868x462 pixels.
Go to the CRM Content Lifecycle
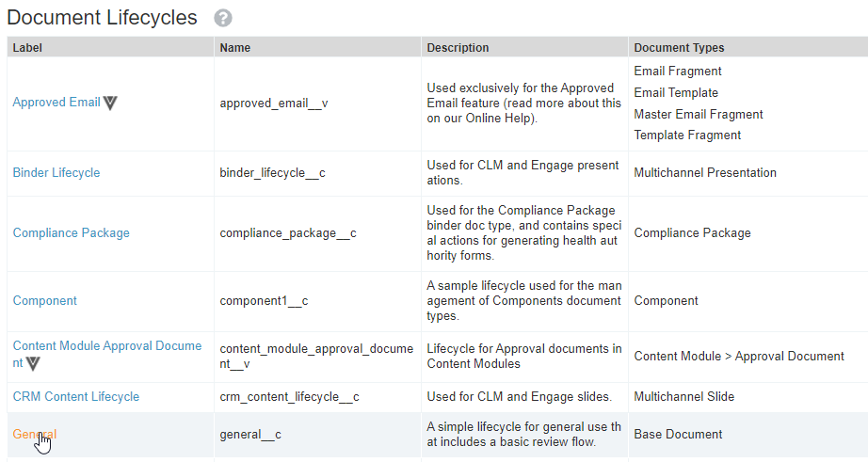(75, 397)
